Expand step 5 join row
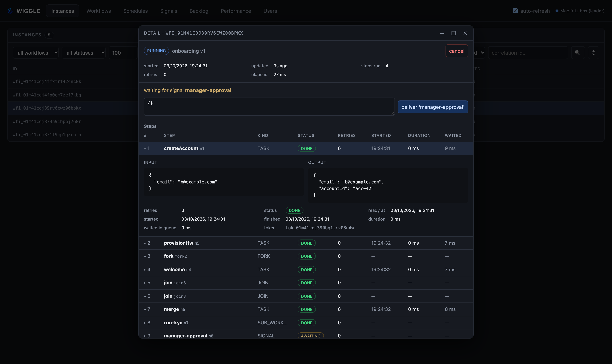 pyautogui.click(x=306, y=283)
